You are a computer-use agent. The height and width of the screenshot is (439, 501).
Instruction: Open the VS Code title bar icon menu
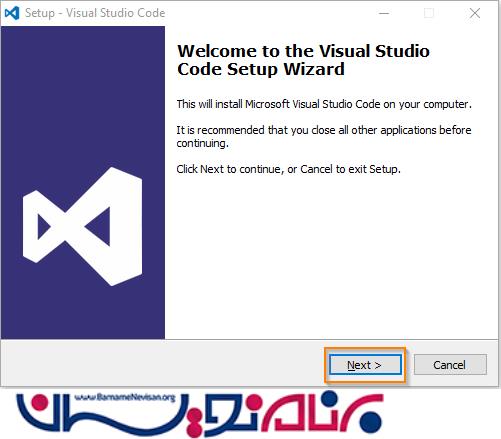click(12, 13)
